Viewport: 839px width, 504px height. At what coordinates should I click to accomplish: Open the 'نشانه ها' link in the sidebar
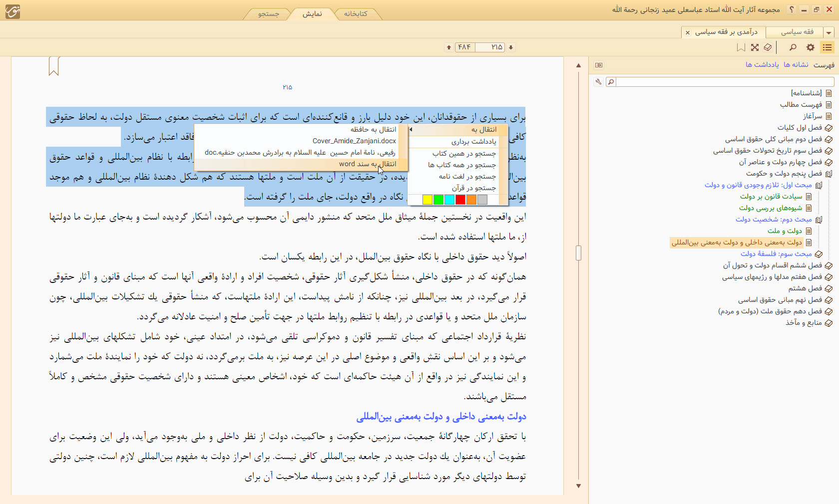[796, 65]
